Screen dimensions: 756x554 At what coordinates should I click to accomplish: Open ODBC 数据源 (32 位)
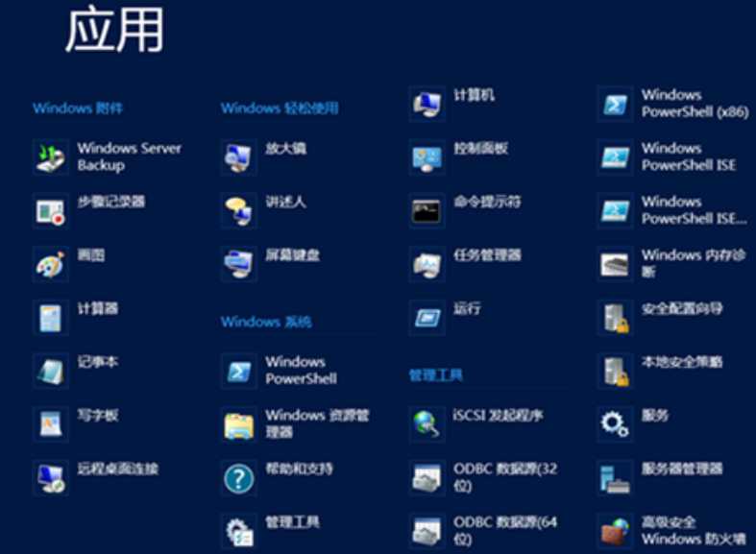483,478
